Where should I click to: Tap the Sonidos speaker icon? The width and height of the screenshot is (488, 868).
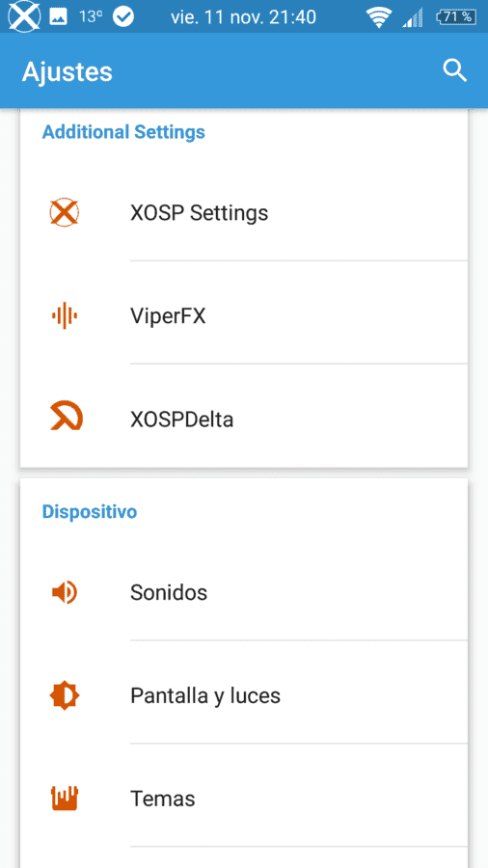click(x=65, y=593)
